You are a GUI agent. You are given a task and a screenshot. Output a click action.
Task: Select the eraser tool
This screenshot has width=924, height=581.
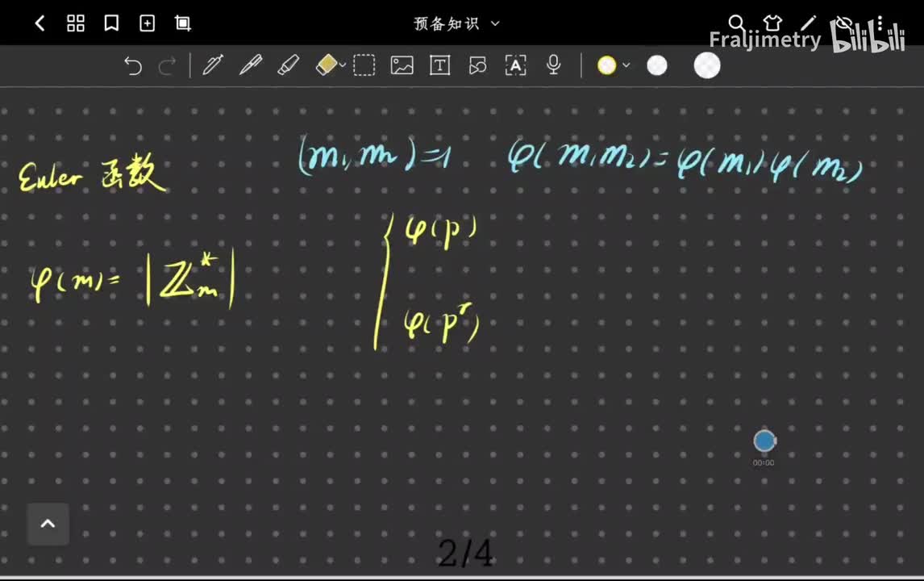tap(326, 65)
